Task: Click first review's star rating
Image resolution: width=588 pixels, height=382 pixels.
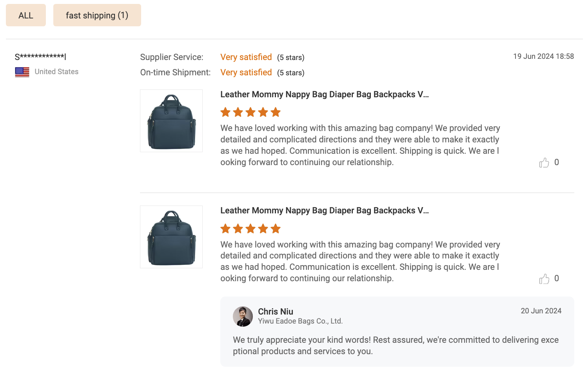Action: 250,113
